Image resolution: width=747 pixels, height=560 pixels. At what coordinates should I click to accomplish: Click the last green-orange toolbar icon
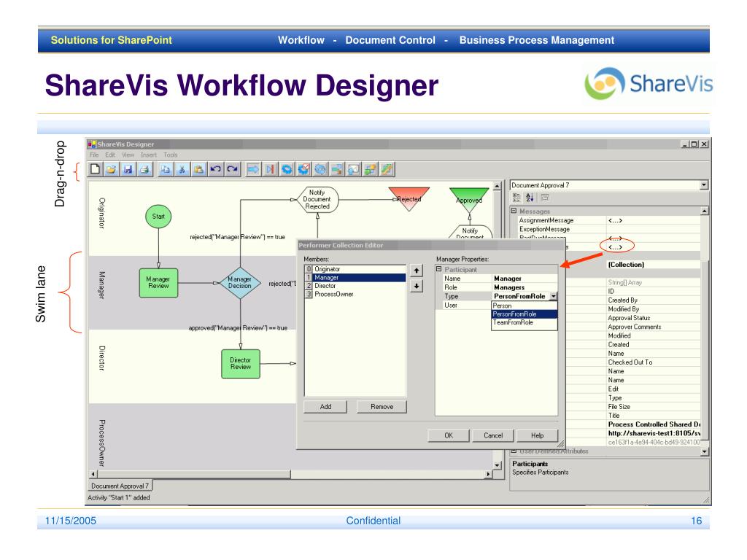tap(387, 169)
